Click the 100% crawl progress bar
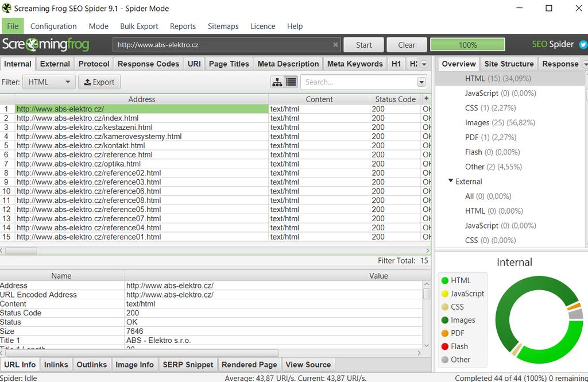 pyautogui.click(x=467, y=45)
